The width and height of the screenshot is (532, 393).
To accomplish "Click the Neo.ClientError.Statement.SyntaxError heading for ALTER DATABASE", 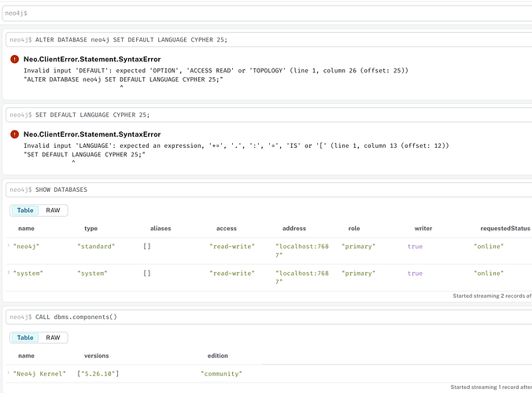I will (x=92, y=59).
